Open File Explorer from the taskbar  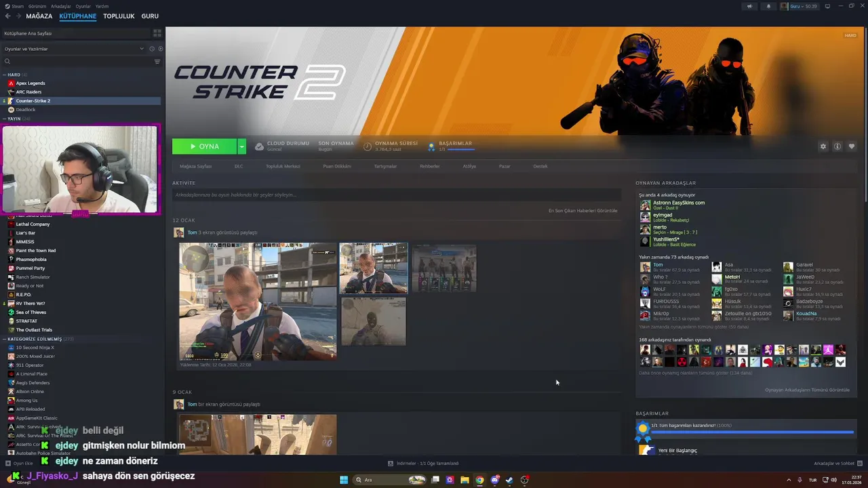click(x=465, y=480)
